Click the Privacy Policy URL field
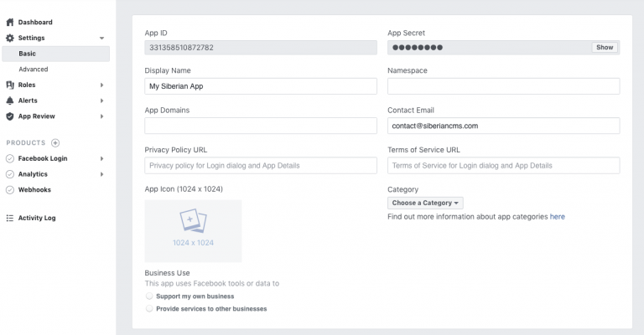The height and width of the screenshot is (335, 644). [x=261, y=166]
